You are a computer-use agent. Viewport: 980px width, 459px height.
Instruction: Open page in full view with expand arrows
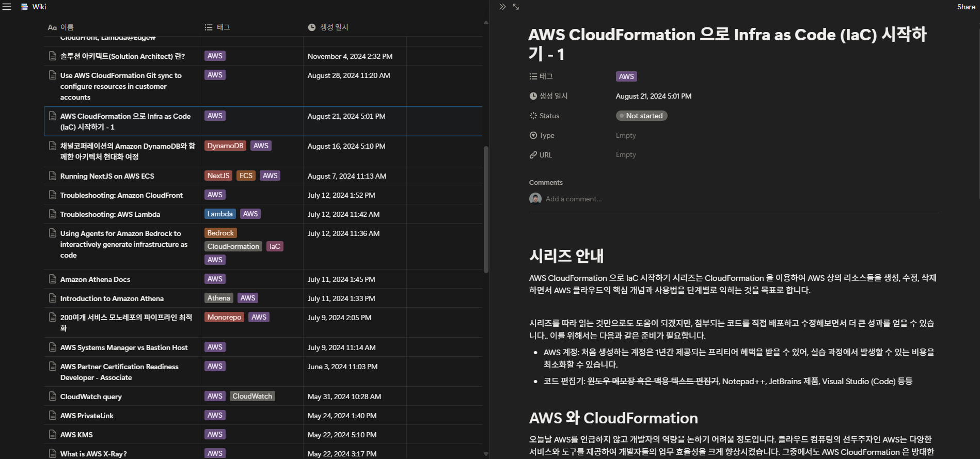pos(516,7)
